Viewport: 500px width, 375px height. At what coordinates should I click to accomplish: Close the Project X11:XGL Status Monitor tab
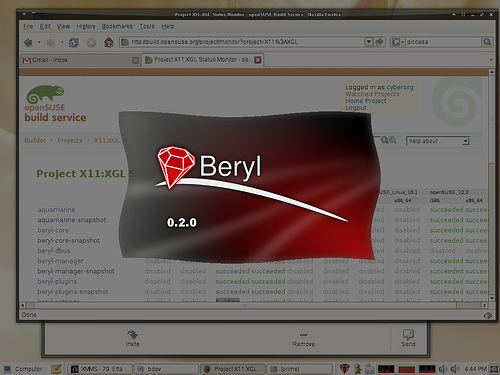point(258,60)
